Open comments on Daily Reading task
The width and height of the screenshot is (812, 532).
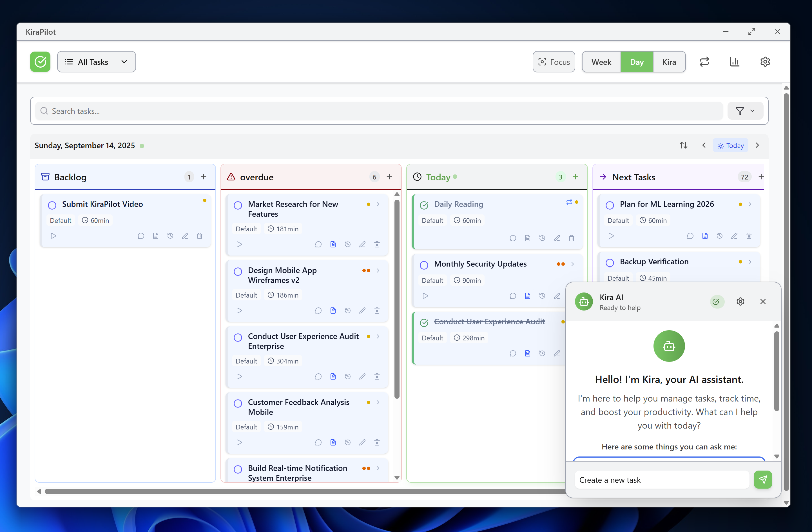click(x=512, y=238)
